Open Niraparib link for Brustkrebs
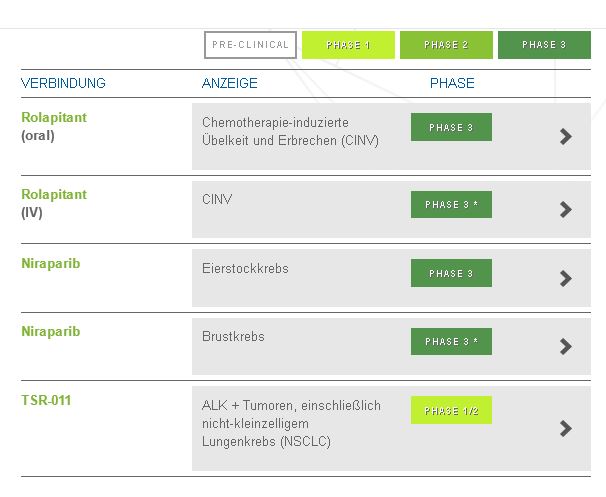The height and width of the screenshot is (497, 606). click(51, 331)
